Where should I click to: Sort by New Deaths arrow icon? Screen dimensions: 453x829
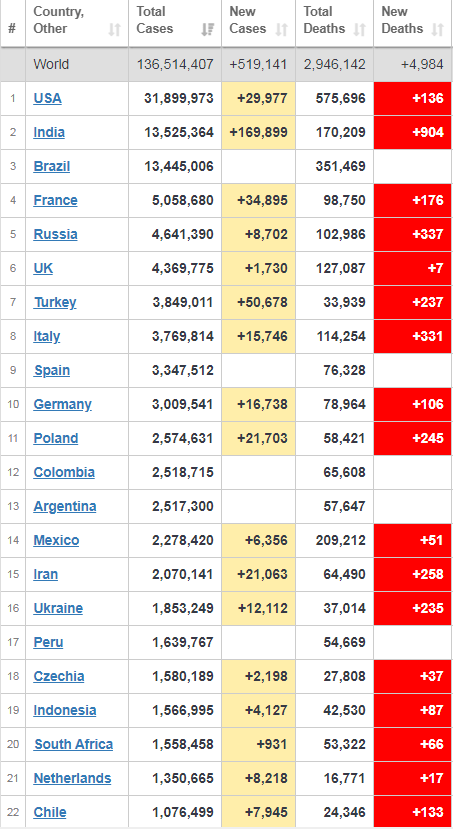(x=437, y=30)
